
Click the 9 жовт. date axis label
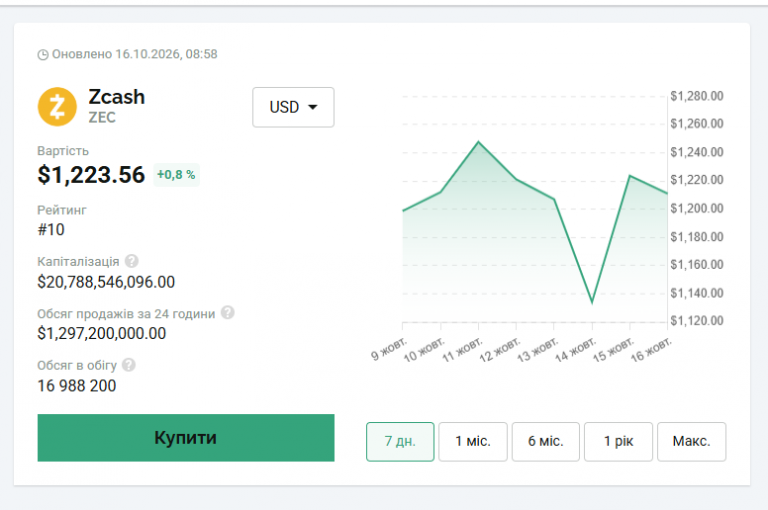pos(388,349)
